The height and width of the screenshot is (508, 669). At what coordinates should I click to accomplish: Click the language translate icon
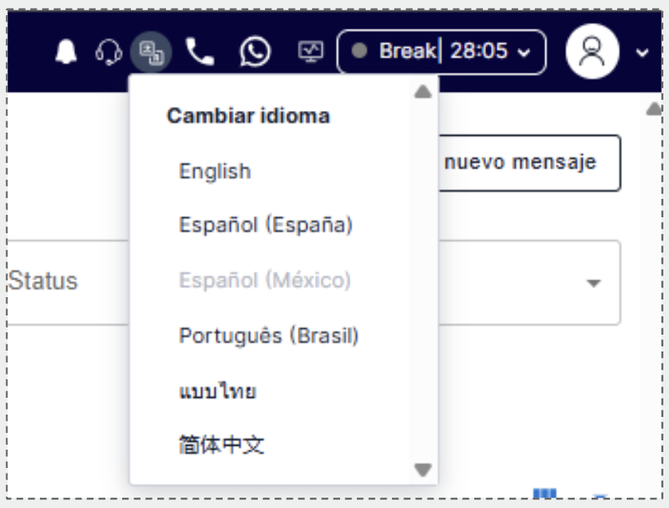coord(150,52)
